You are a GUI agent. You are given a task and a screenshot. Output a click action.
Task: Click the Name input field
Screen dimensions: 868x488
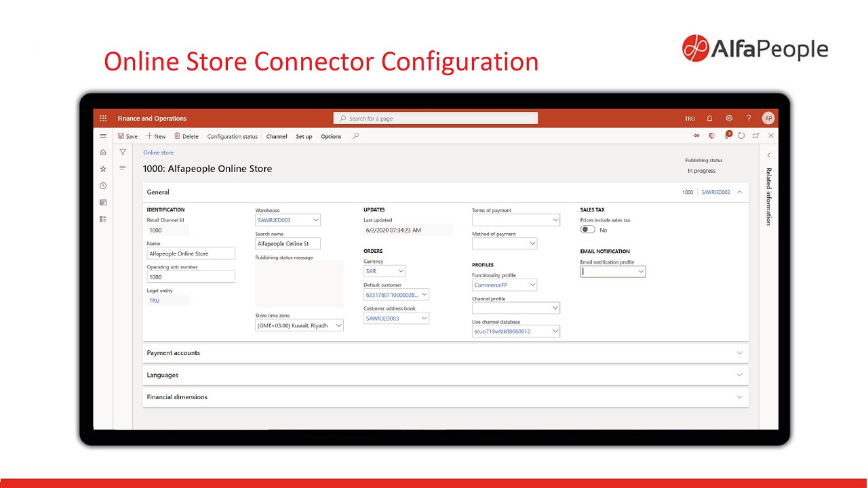click(191, 253)
